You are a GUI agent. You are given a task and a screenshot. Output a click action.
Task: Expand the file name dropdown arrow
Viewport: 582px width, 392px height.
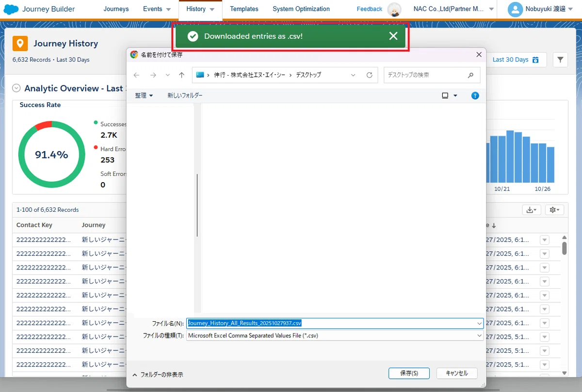coord(480,323)
